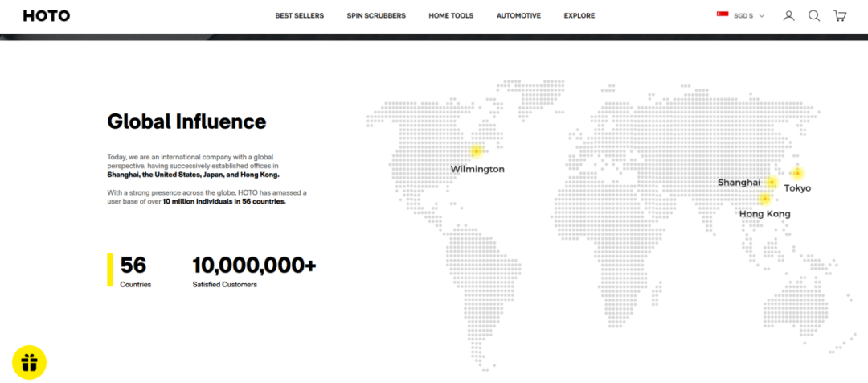Click the HOTO logo

47,15
